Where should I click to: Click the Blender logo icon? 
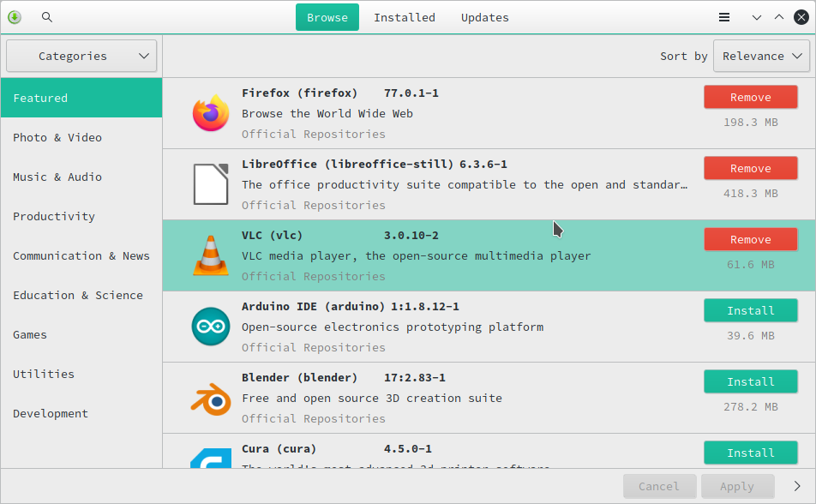tap(211, 399)
